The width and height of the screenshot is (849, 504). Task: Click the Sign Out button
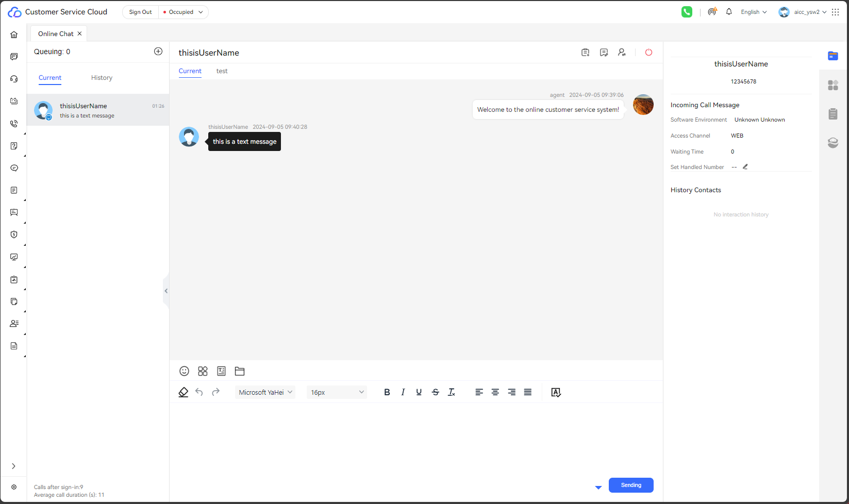[x=140, y=12]
